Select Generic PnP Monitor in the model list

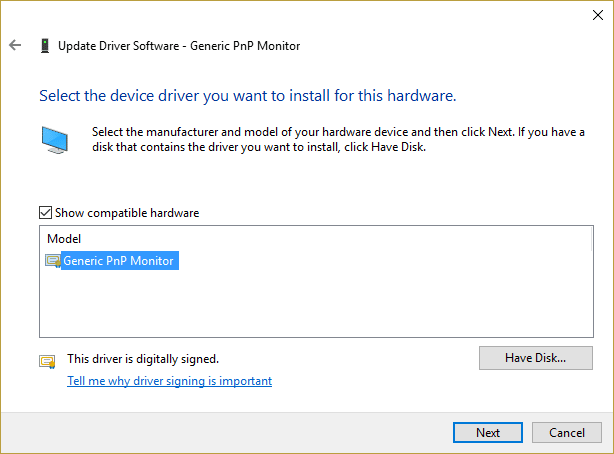coord(118,261)
